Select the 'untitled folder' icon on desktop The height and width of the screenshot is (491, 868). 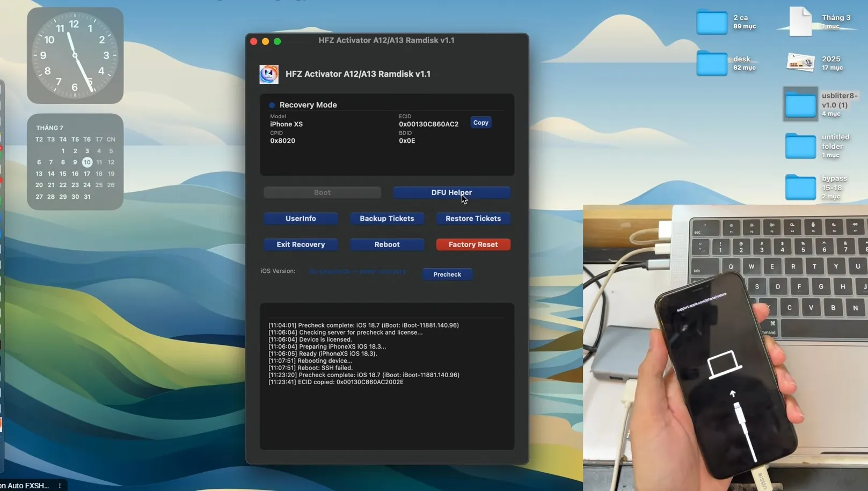(x=800, y=146)
